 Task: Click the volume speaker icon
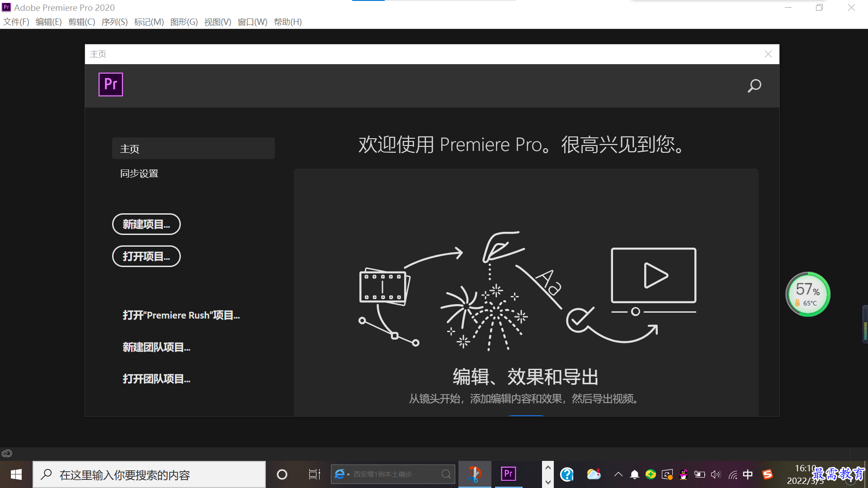pos(716,474)
